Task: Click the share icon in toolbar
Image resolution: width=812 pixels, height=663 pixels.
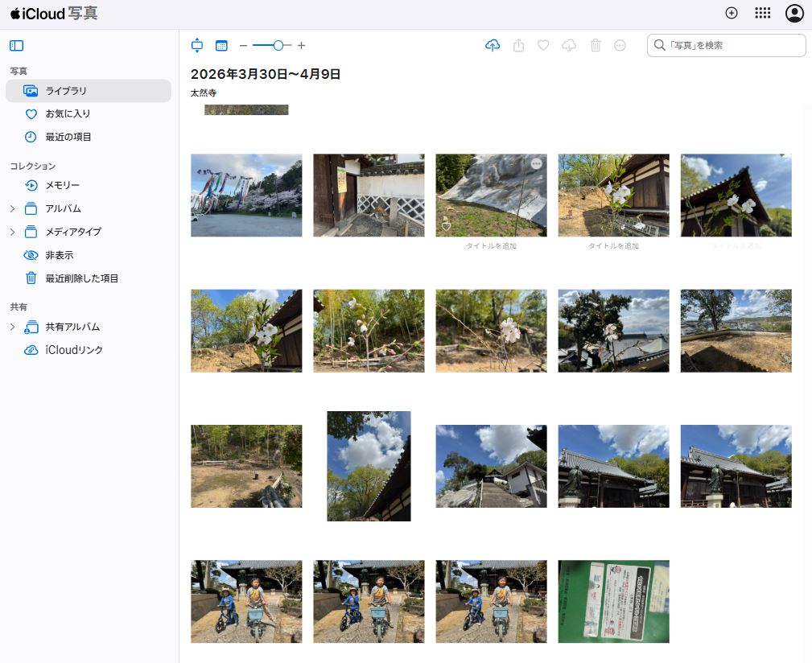Action: point(518,46)
